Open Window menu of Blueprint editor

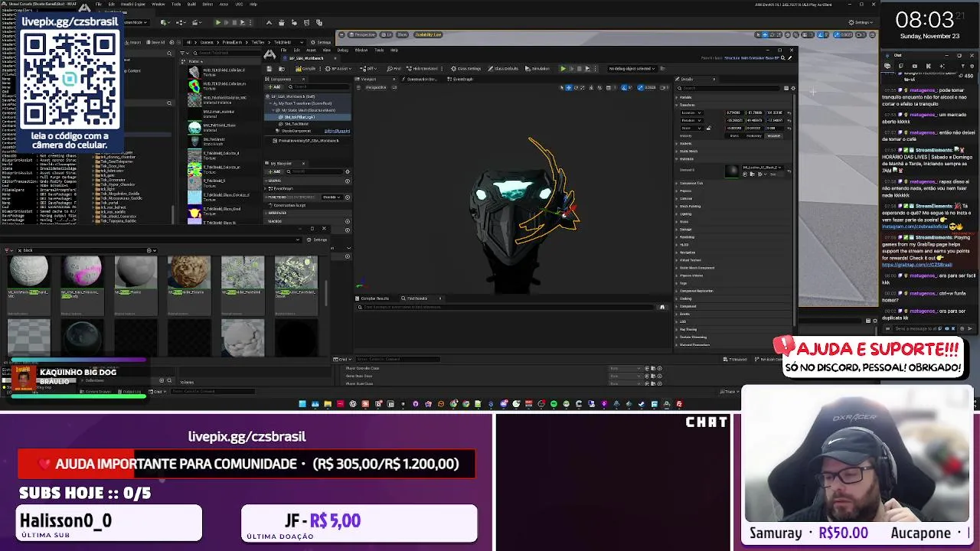click(x=361, y=50)
